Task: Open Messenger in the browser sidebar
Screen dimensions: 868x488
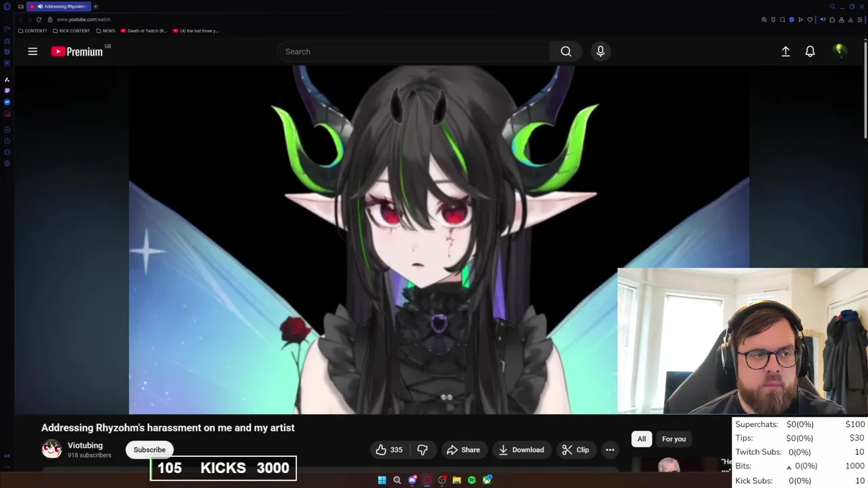Action: (7, 102)
